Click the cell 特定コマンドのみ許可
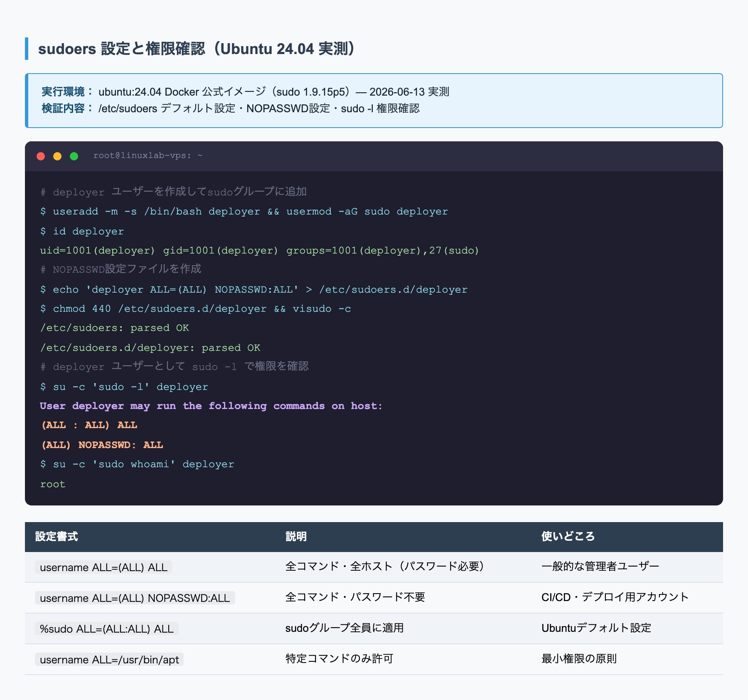 (x=339, y=659)
